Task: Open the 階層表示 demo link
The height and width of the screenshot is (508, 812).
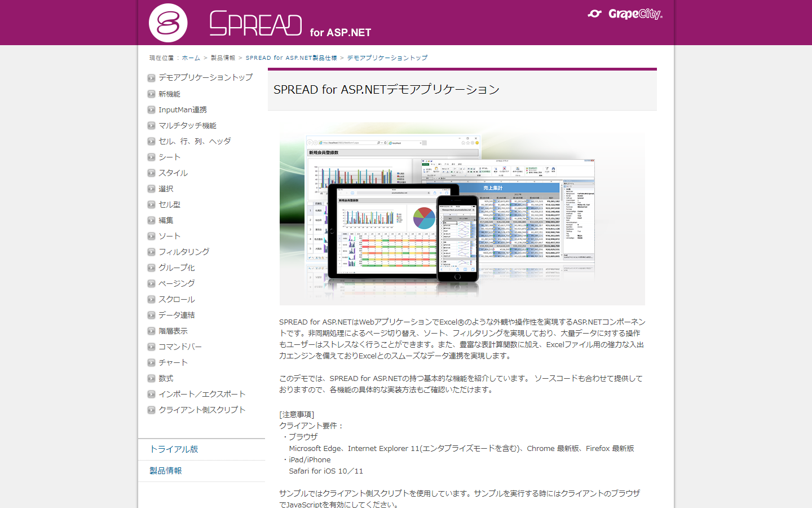Action: (173, 331)
